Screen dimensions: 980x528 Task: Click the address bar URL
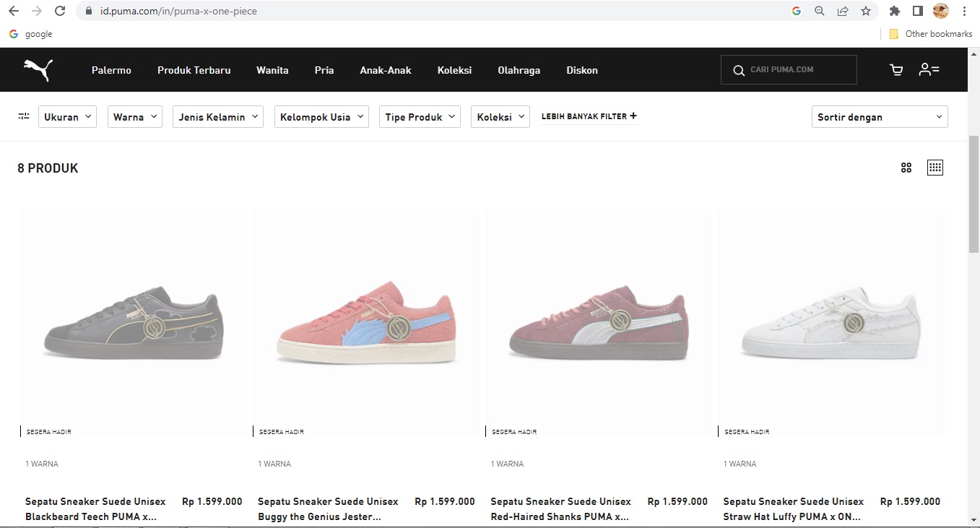tap(178, 11)
